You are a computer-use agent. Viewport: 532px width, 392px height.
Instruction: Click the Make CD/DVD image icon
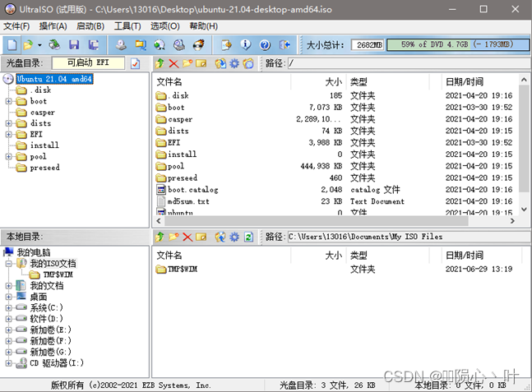click(121, 44)
